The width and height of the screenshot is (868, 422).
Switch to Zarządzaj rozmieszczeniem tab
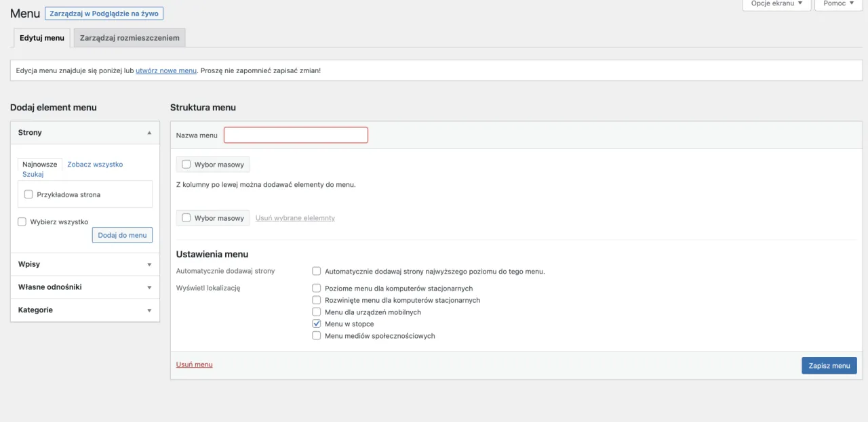[130, 38]
